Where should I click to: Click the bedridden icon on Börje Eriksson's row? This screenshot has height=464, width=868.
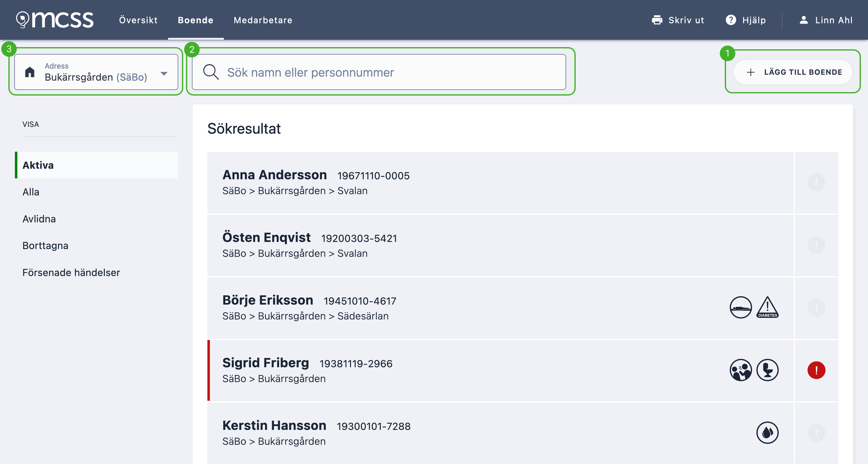[740, 307]
